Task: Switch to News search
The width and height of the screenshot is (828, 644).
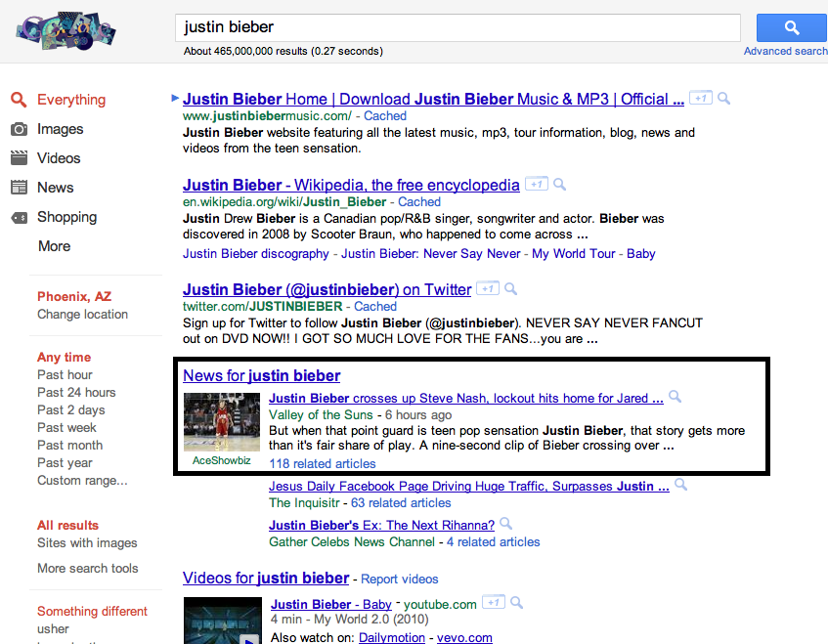Action: point(56,188)
